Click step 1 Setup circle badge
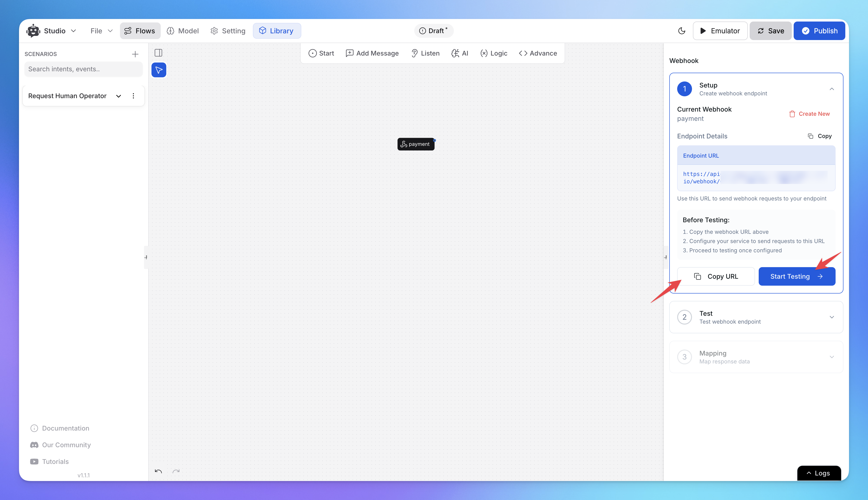 pyautogui.click(x=684, y=89)
